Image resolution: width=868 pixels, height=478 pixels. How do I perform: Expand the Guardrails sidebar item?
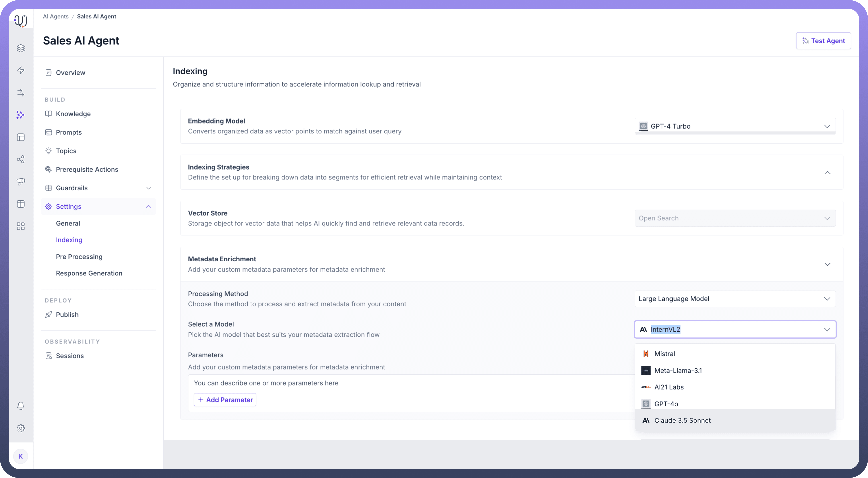148,188
